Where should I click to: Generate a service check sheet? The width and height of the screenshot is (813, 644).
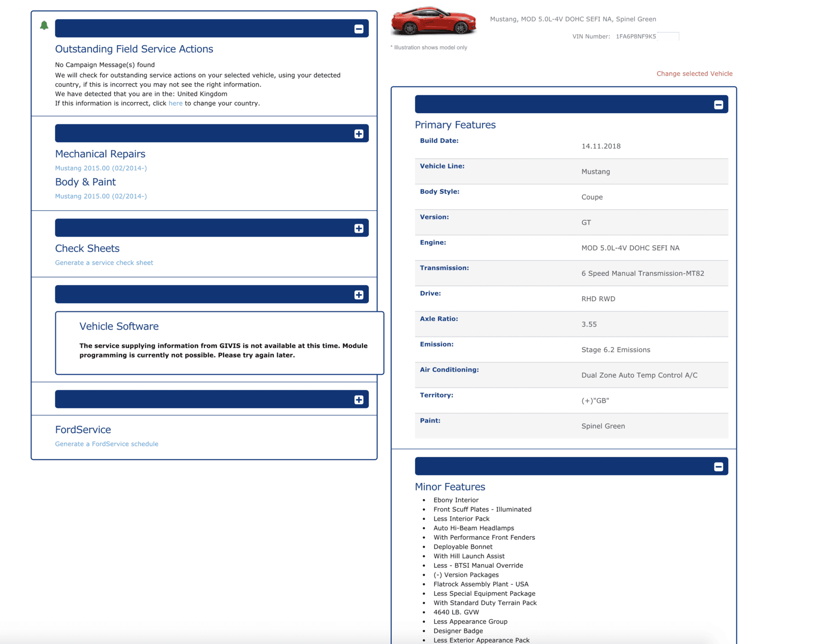[104, 263]
